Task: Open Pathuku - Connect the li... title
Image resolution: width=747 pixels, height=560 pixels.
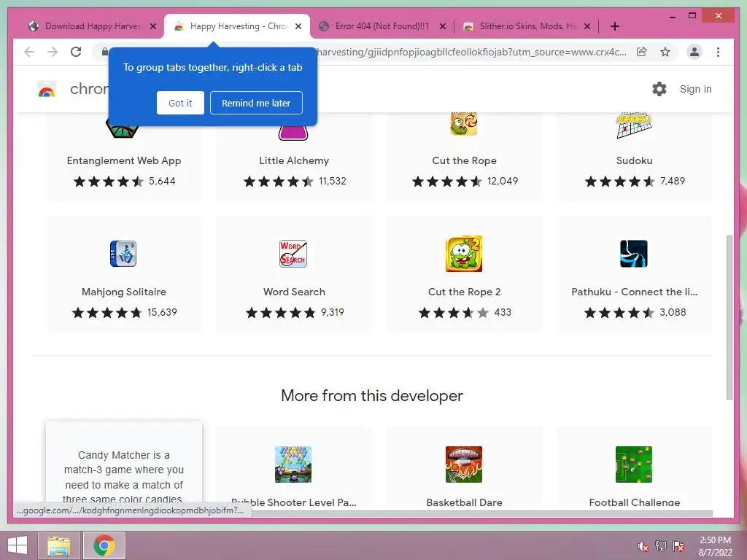Action: pos(634,292)
